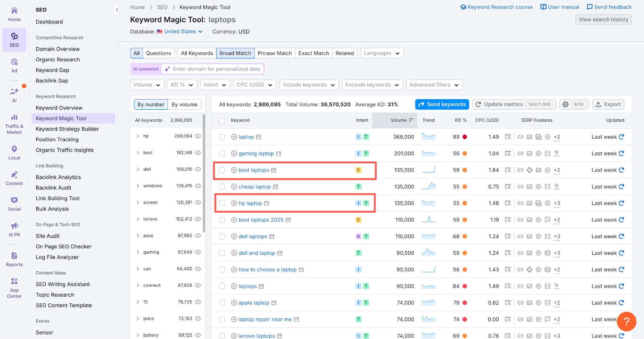Click the Export button

[608, 104]
